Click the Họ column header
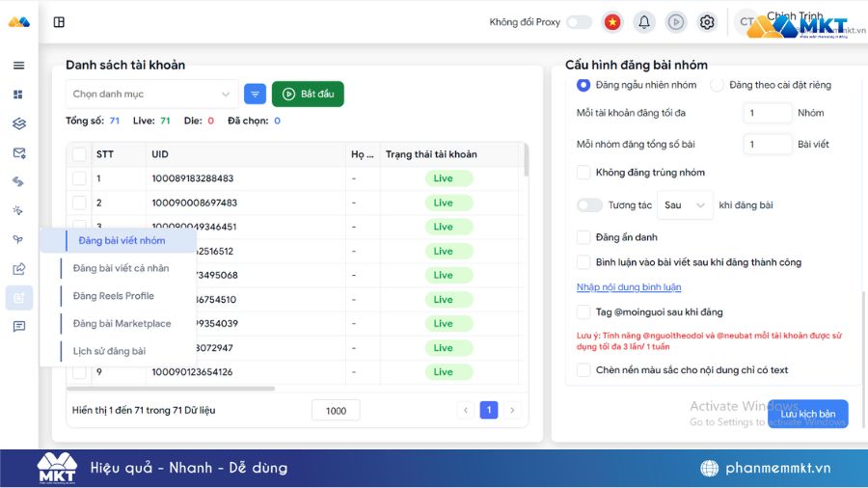The width and height of the screenshot is (868, 488). tap(362, 154)
